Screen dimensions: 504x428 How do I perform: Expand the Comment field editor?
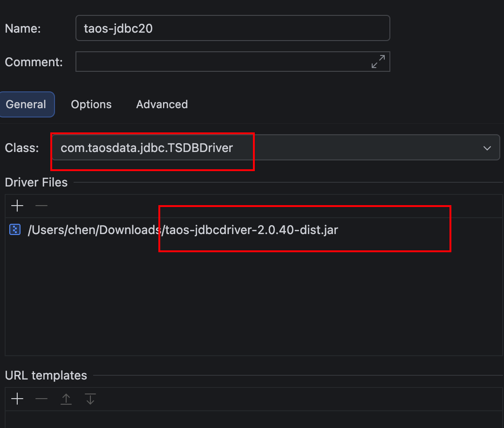pos(378,62)
